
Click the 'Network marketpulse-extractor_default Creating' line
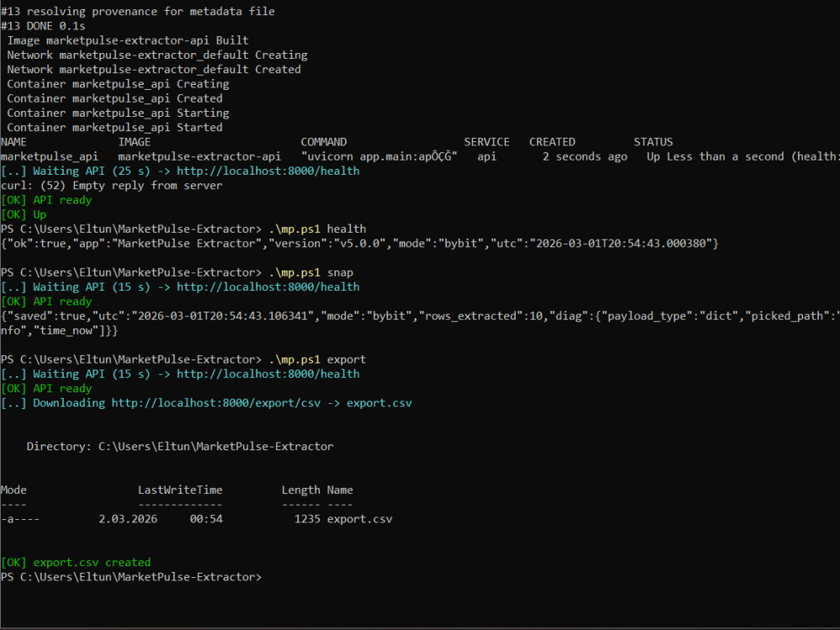(157, 55)
